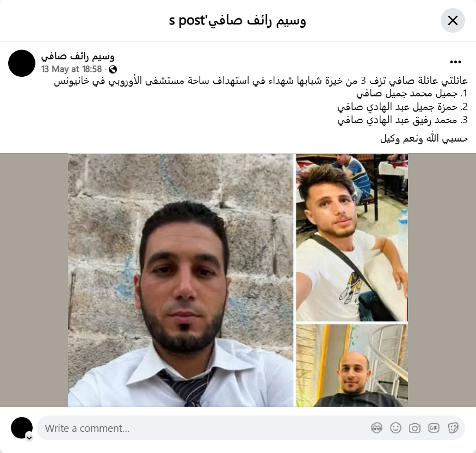The image size is (476, 453).
Task: Click the post text starting with عائلتي عائلة صافي
Action: tap(261, 81)
